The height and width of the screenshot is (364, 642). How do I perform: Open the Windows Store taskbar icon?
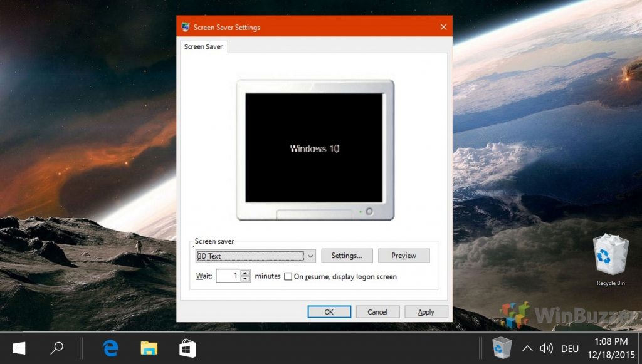click(187, 348)
